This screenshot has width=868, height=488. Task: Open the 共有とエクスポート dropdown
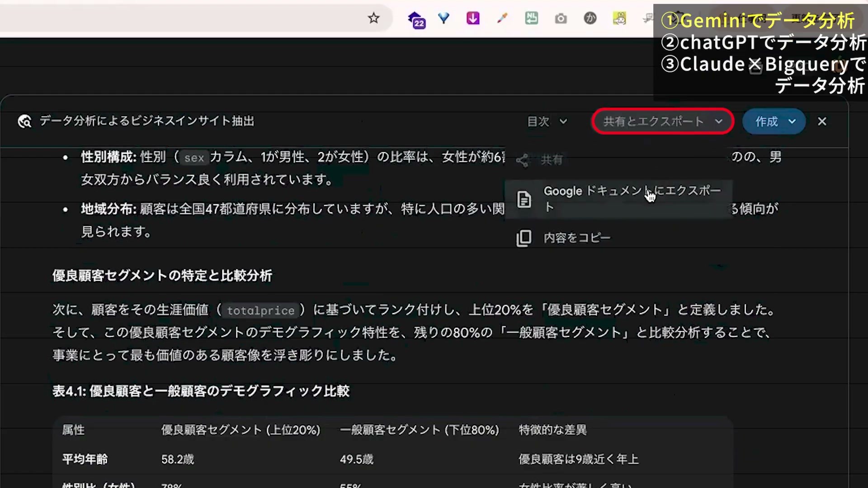click(663, 121)
